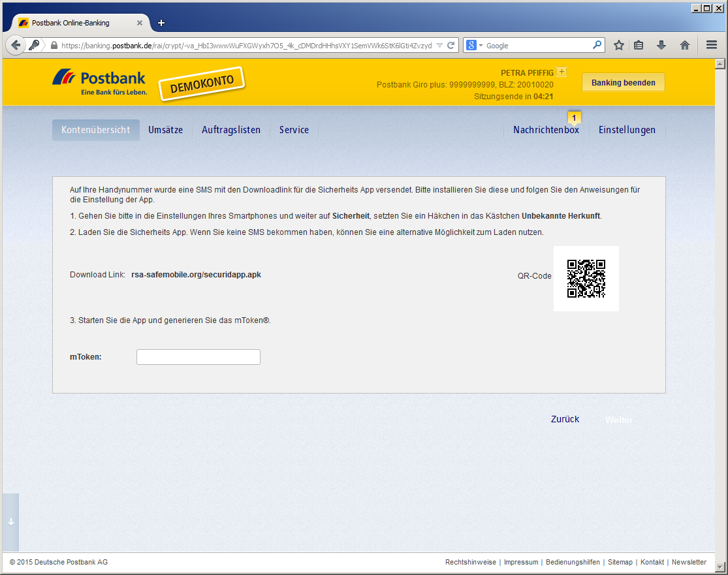Viewport: 728px width, 575px height.
Task: Click the address bar URL
Action: coord(247,46)
